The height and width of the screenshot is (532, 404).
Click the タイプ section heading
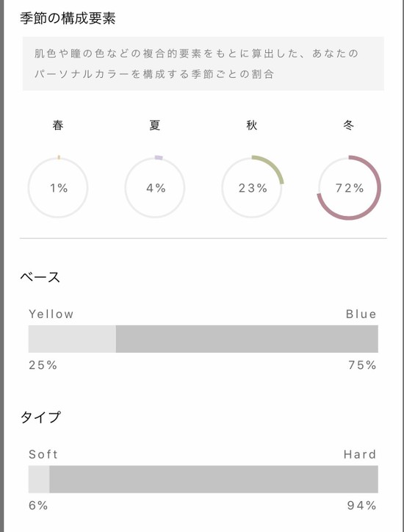[40, 417]
